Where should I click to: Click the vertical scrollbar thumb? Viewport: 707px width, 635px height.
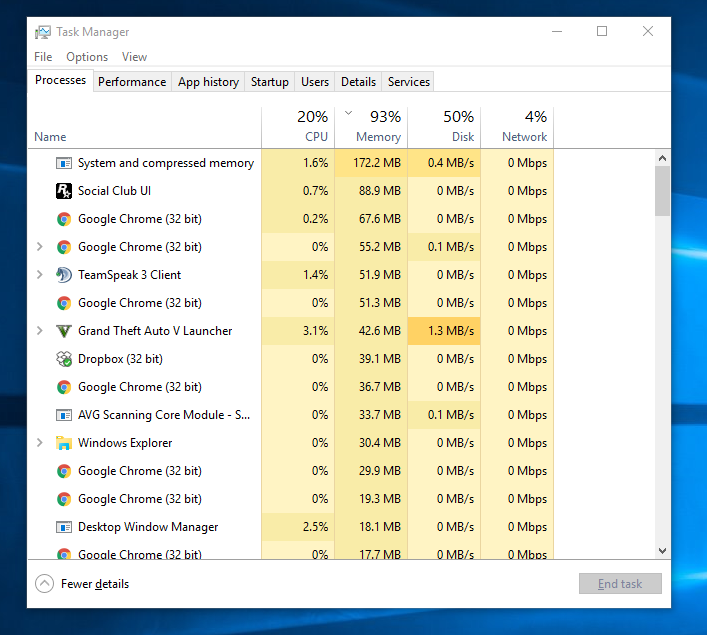tap(662, 191)
